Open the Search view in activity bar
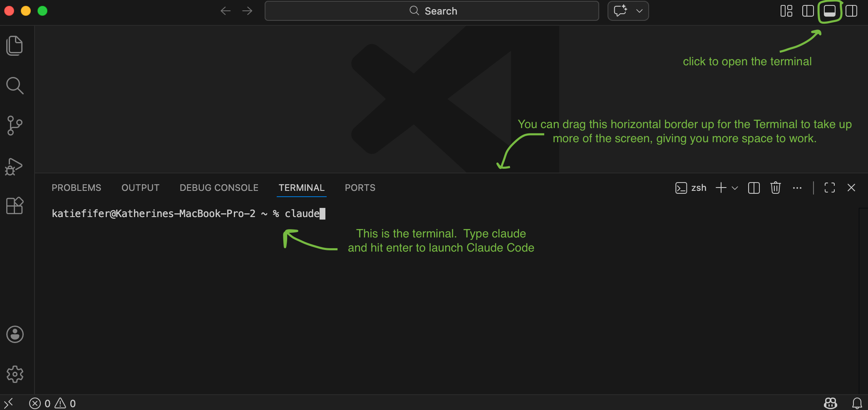The height and width of the screenshot is (410, 868). pos(15,86)
